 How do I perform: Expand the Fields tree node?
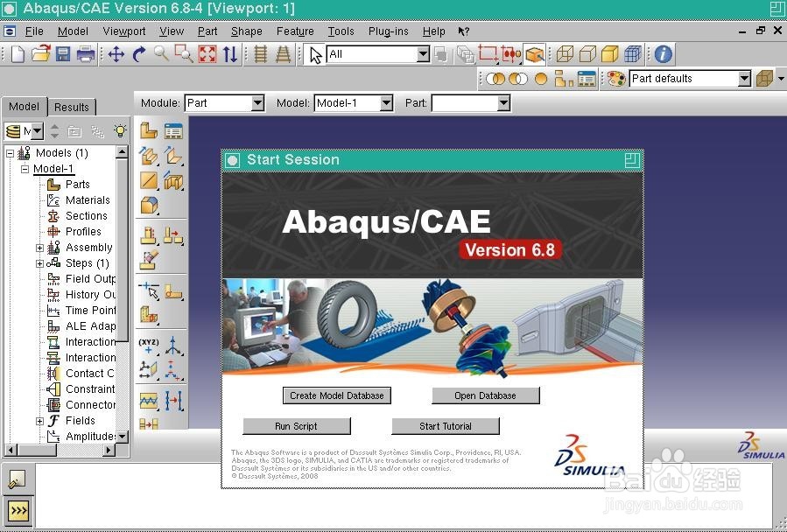39,421
